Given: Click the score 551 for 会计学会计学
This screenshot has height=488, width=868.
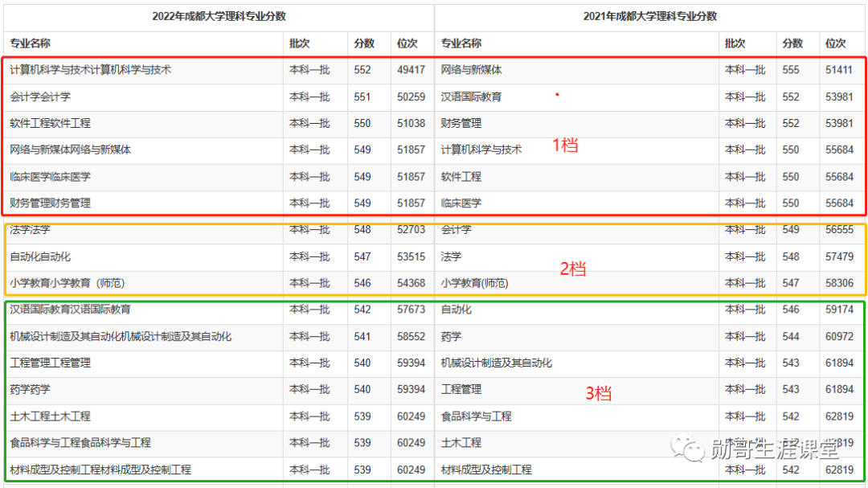Looking at the screenshot, I should tap(362, 97).
